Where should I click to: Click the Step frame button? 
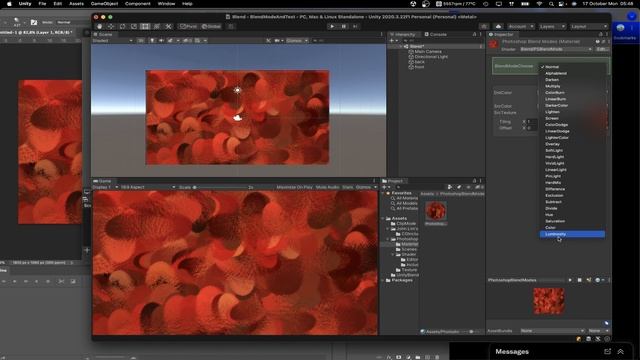[x=355, y=26]
